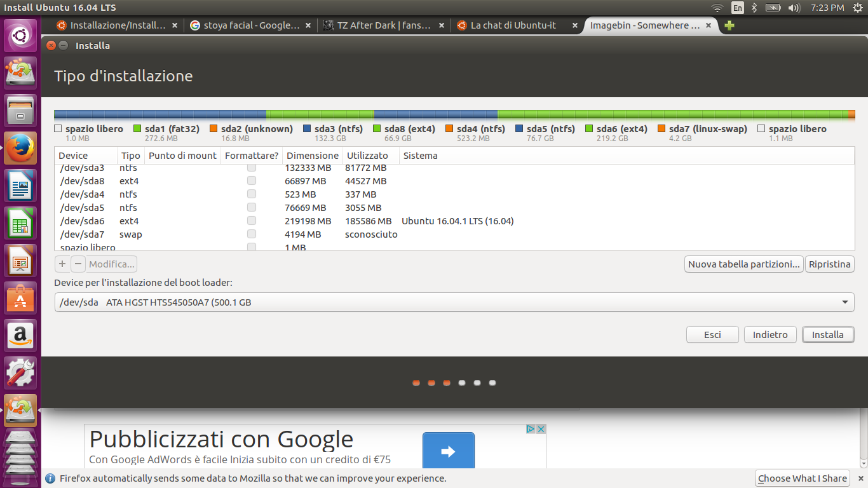Open sound volume indicator
Screen dimensions: 868x488
pos(794,8)
